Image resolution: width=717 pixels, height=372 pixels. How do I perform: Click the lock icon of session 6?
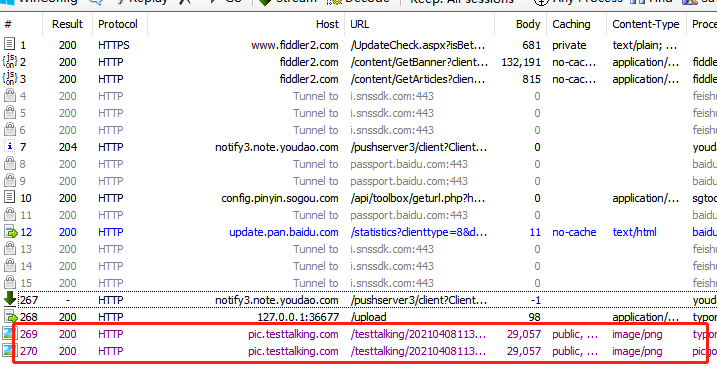click(10, 129)
